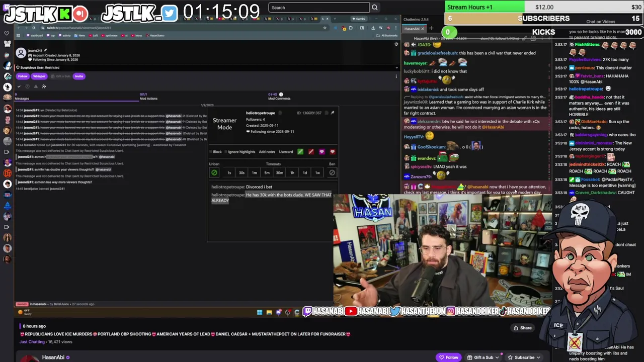
Task: Click the purple diamond VIP icon
Action: click(x=321, y=151)
